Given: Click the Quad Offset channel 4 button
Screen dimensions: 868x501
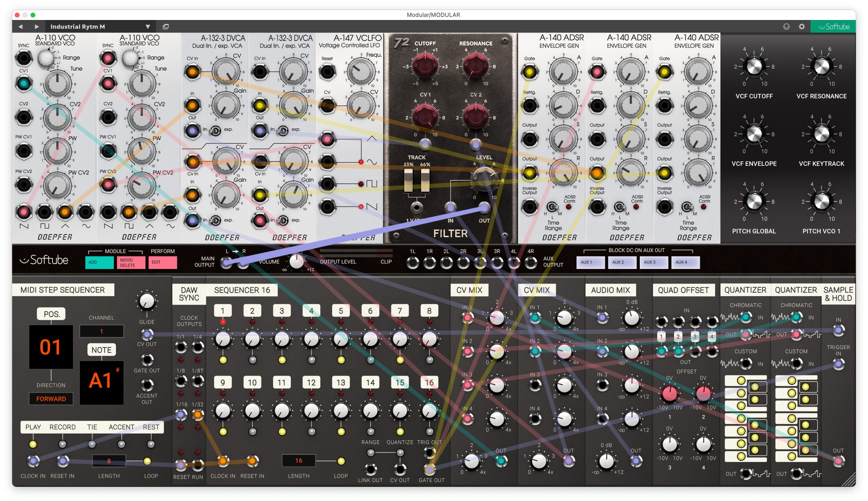Looking at the screenshot, I should click(x=712, y=336).
